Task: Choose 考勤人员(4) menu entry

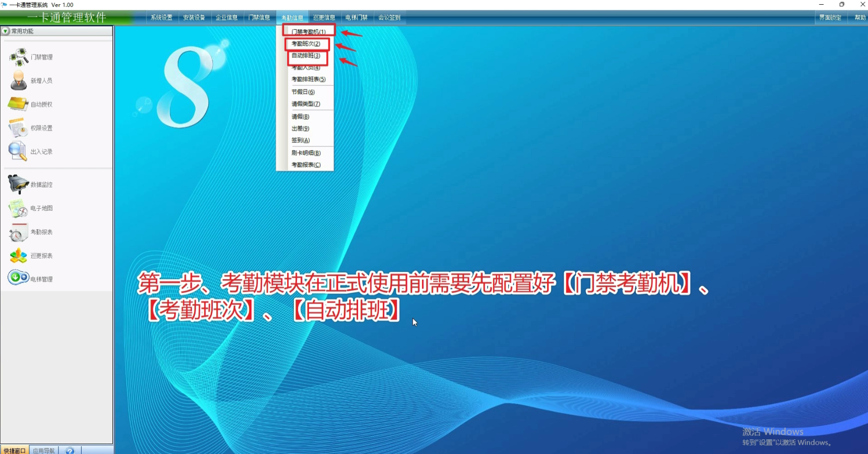Action: (x=306, y=67)
